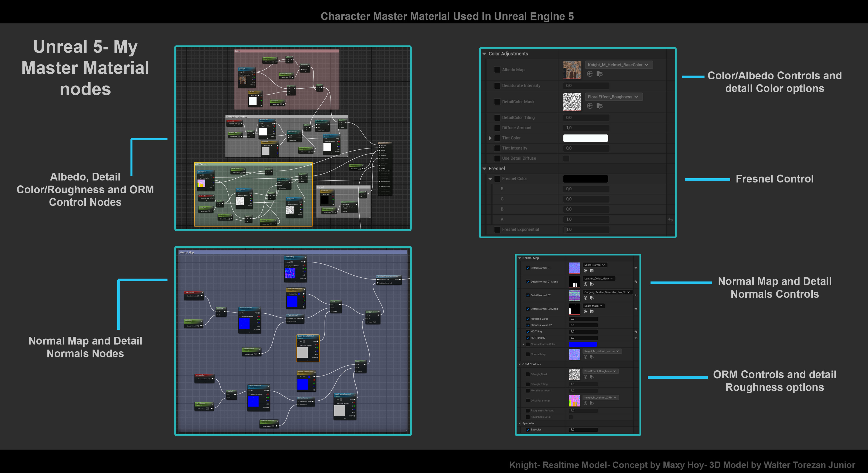Click the browse-to-asset icon under Knight_M_Helmet_BaseColor
This screenshot has width=868, height=473.
pyautogui.click(x=600, y=74)
